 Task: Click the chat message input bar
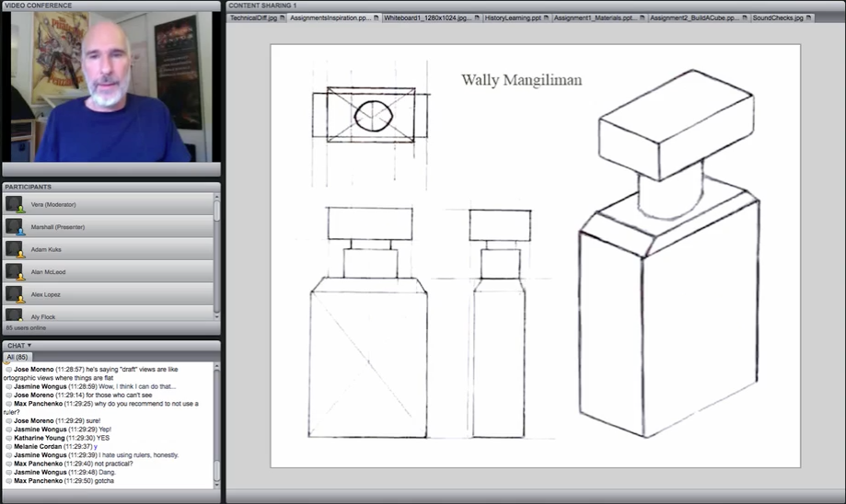111,497
